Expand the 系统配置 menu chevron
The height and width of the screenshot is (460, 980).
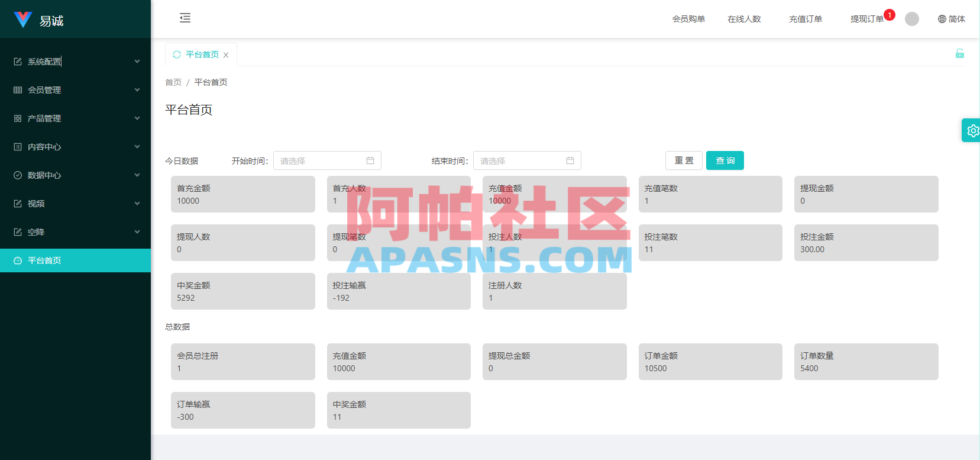tap(137, 62)
